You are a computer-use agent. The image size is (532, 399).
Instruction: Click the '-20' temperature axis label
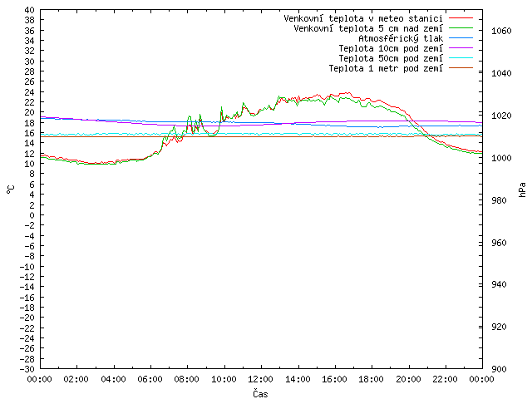point(27,318)
